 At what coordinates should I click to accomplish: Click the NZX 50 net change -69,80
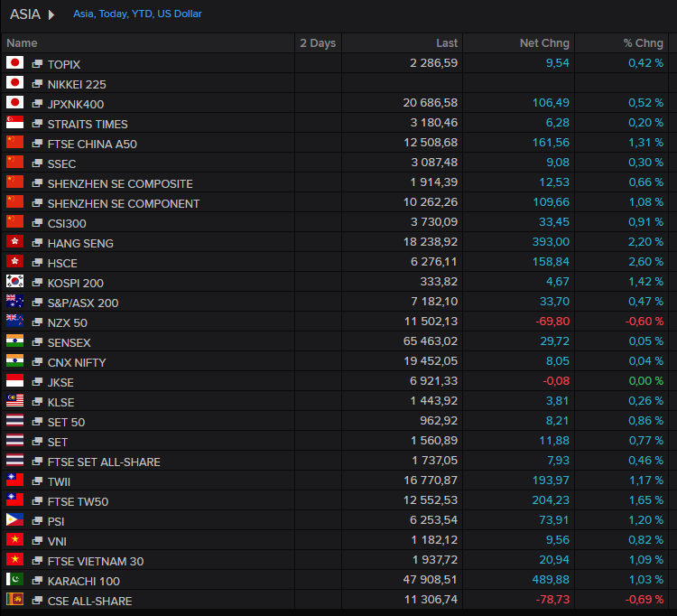[x=552, y=321]
